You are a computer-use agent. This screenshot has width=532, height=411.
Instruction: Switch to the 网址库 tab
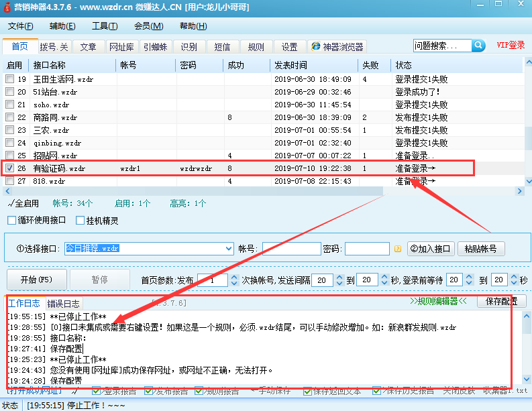pyautogui.click(x=122, y=47)
